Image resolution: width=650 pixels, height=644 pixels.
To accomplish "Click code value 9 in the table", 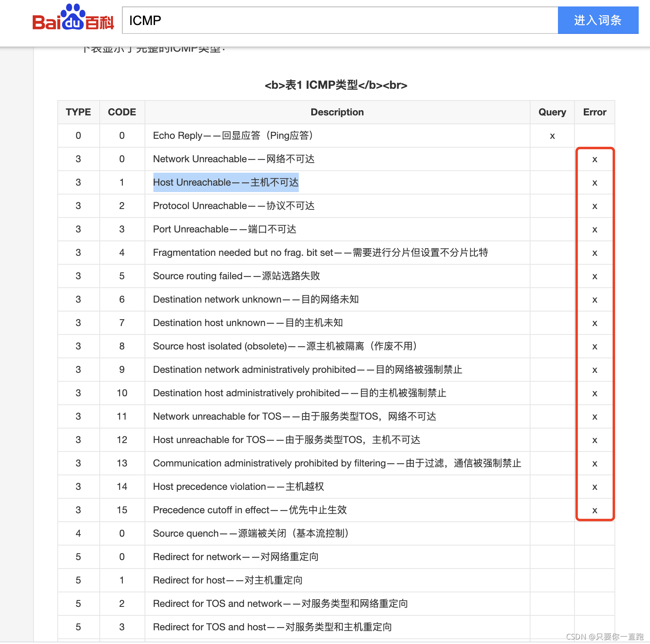I will point(122,370).
